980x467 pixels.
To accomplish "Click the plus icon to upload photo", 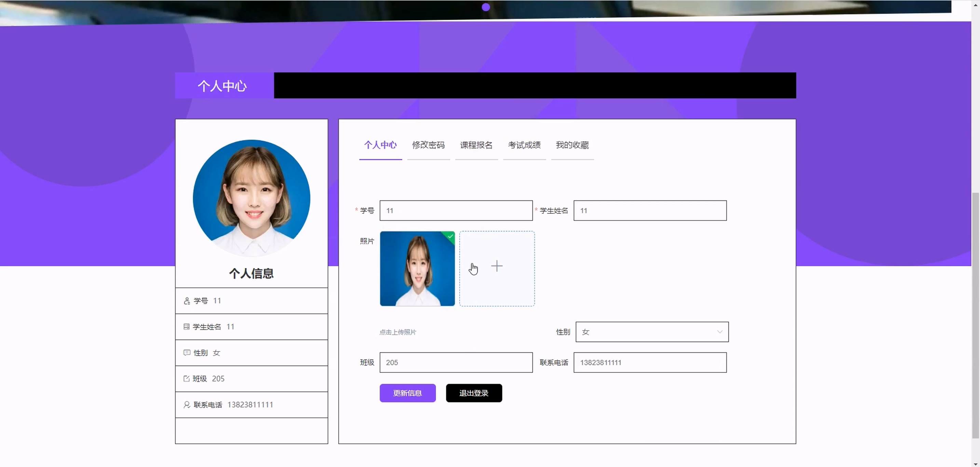I will tap(497, 266).
